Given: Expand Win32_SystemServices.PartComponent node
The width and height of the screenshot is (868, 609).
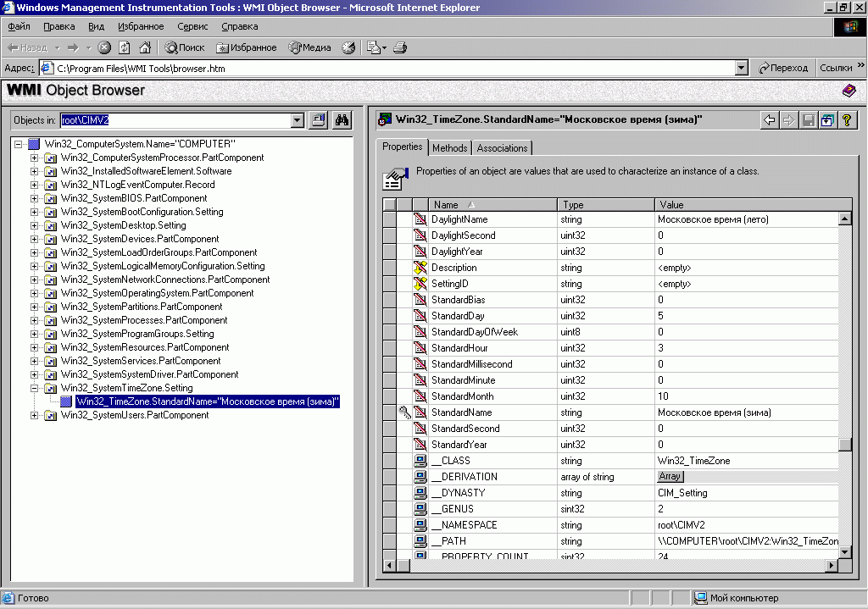Looking at the screenshot, I should point(34,361).
